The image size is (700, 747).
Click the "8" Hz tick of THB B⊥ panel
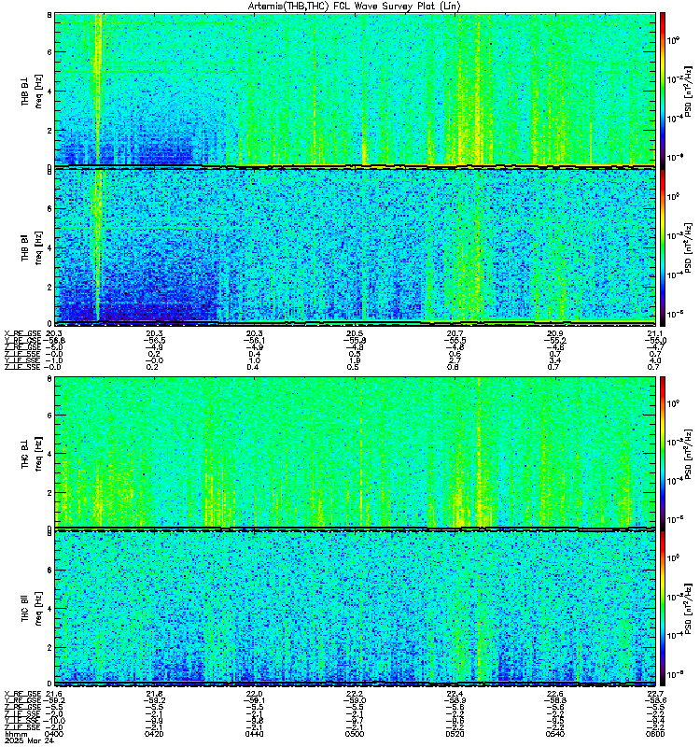[49, 15]
